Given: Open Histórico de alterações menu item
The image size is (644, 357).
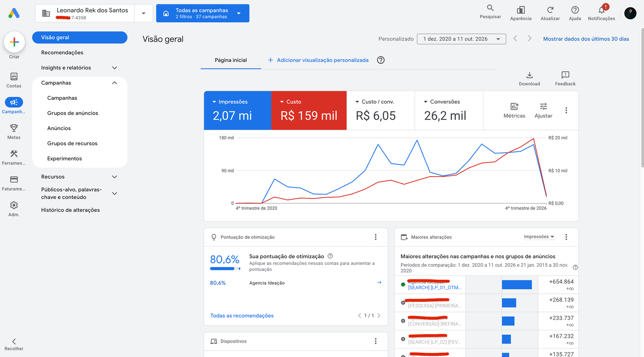Looking at the screenshot, I should click(x=70, y=210).
